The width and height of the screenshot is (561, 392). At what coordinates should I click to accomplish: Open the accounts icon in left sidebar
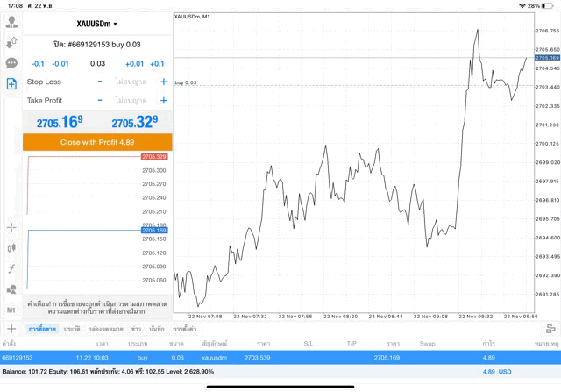[x=11, y=20]
